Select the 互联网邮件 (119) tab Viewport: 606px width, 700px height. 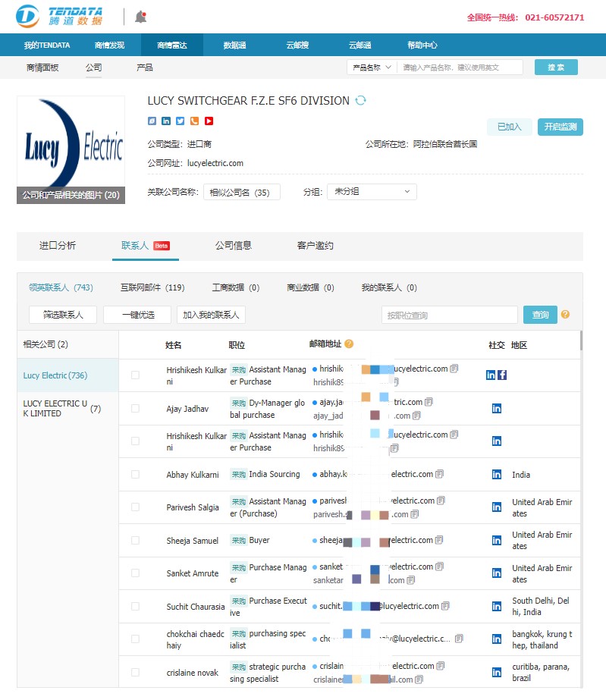[152, 287]
